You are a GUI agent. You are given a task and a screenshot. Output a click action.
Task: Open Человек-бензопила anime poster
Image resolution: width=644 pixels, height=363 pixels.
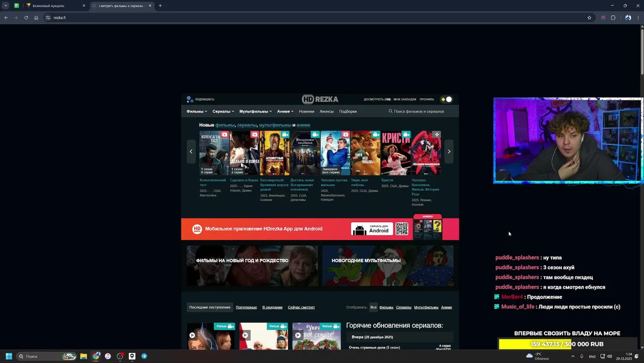click(x=426, y=153)
